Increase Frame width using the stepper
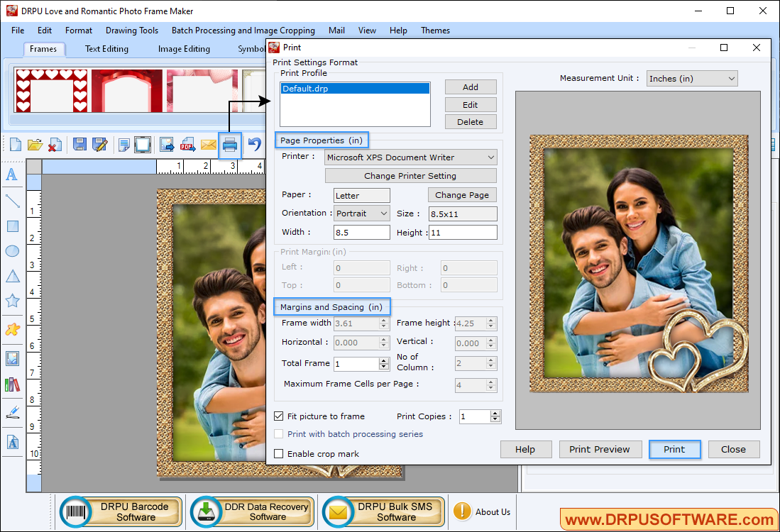 [383, 320]
